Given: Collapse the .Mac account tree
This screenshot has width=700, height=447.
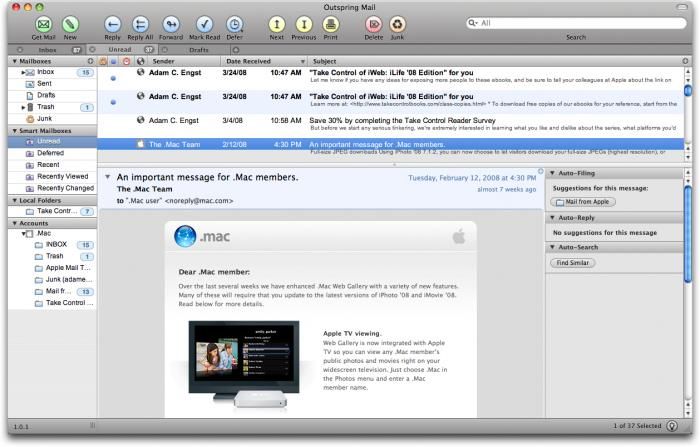Looking at the screenshot, I should (x=24, y=234).
